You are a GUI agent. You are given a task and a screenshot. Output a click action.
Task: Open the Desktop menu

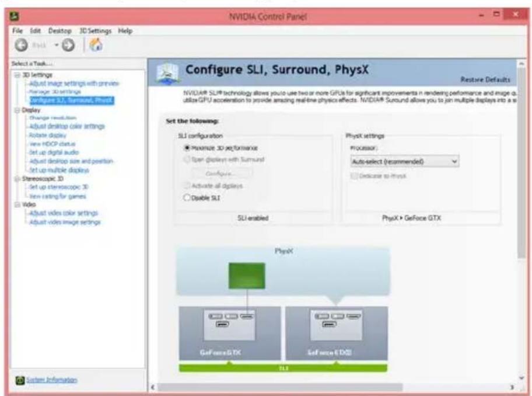[x=60, y=31]
